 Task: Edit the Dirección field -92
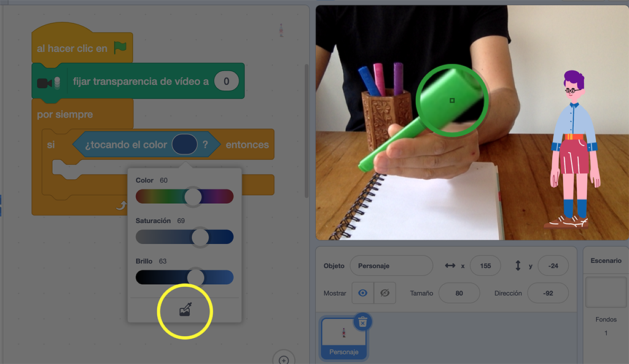[548, 293]
